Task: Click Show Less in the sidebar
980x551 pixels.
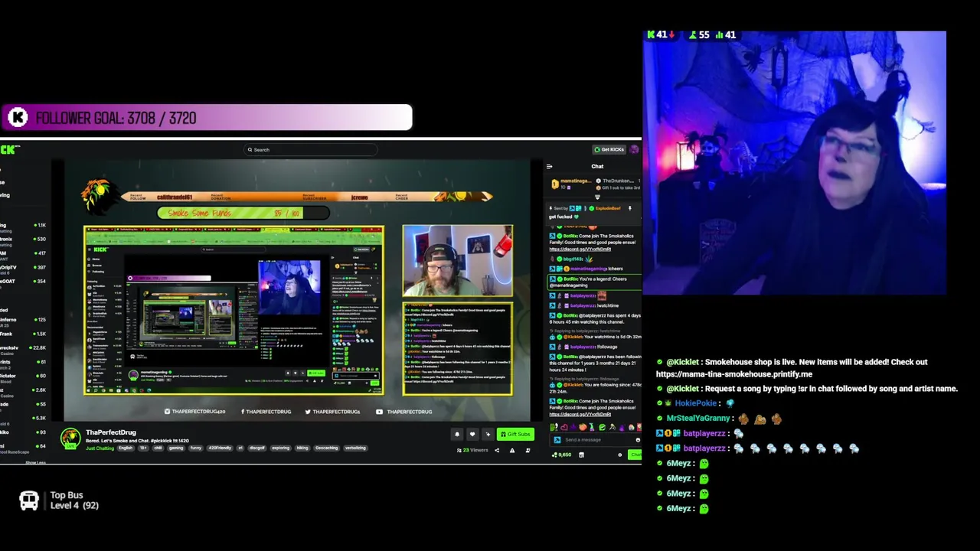Action: pyautogui.click(x=35, y=462)
